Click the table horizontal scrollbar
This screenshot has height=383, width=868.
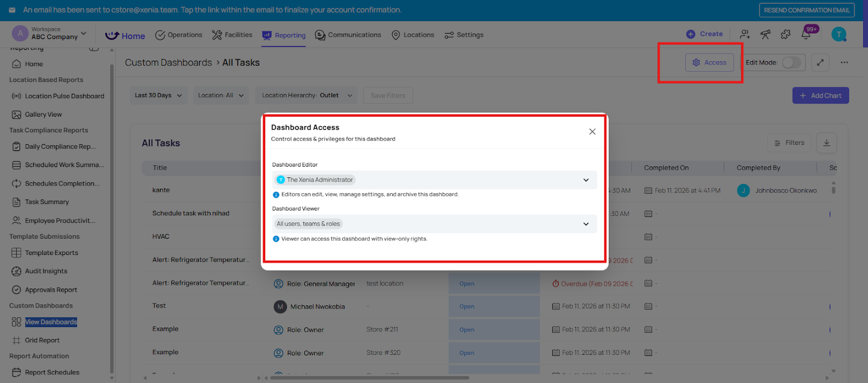point(369,378)
